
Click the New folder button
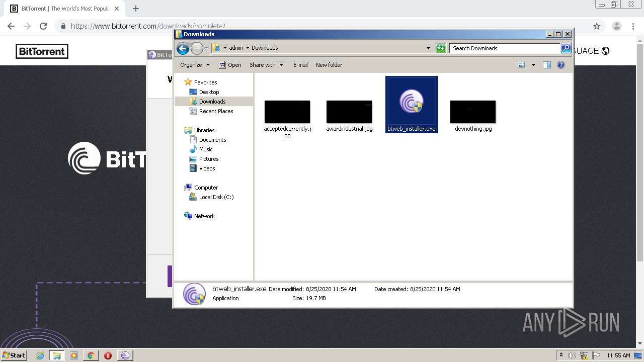click(329, 65)
